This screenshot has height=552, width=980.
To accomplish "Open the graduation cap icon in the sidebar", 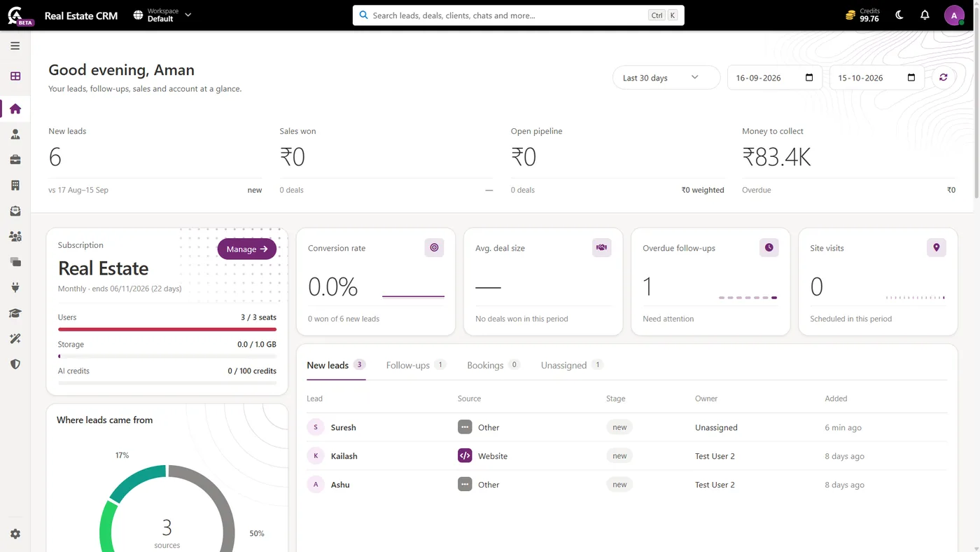I will (15, 313).
